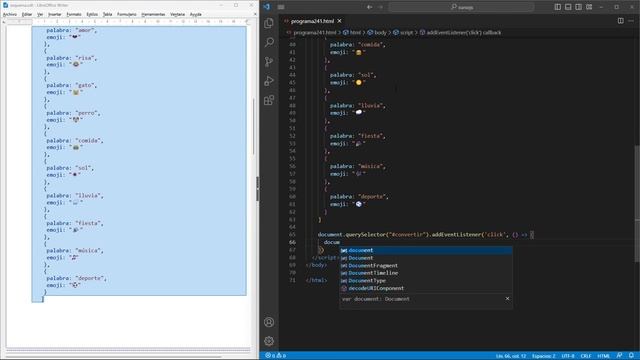Select the 'document' autocomplete suggestion
Screen dimensions: 640x360
point(426,250)
